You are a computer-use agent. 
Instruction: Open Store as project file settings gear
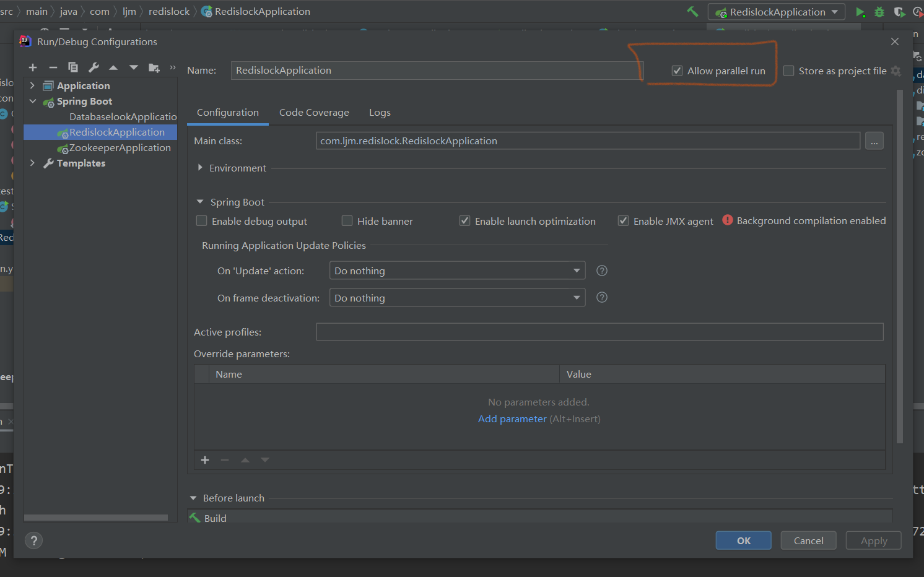(x=896, y=71)
